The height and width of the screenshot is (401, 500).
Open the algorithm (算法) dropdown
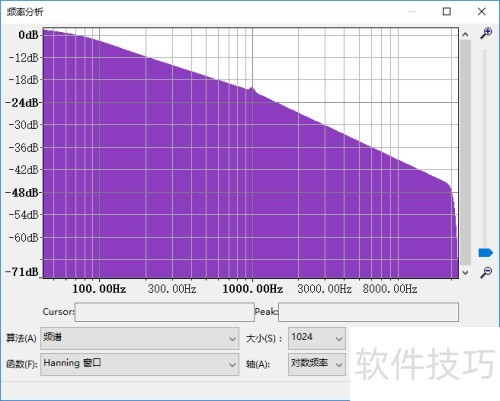pos(140,338)
